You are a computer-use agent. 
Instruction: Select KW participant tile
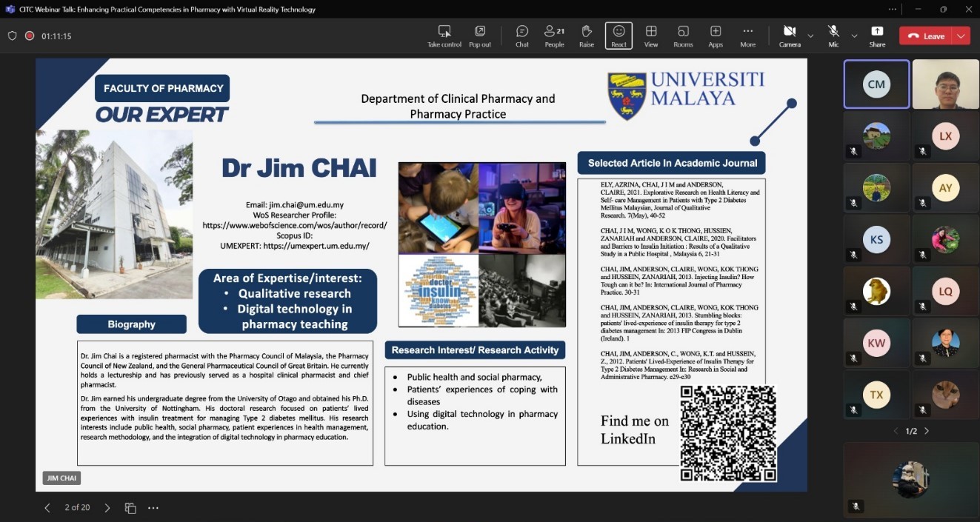876,344
